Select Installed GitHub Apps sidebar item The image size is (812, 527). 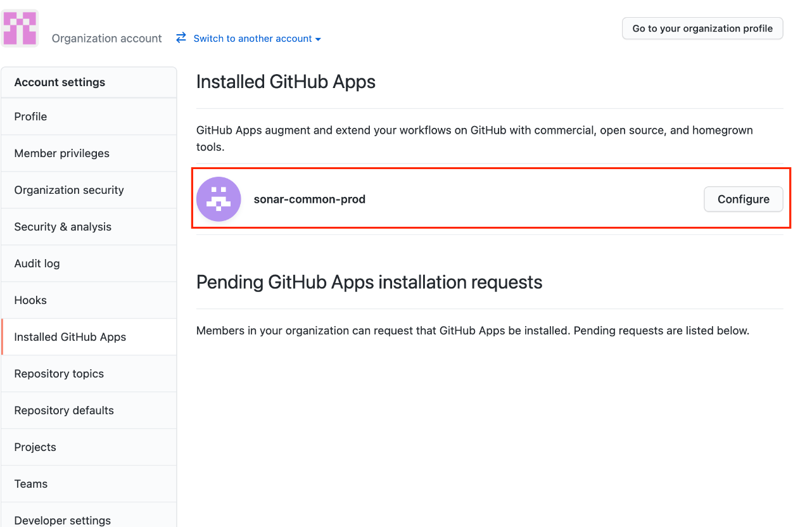(70, 337)
